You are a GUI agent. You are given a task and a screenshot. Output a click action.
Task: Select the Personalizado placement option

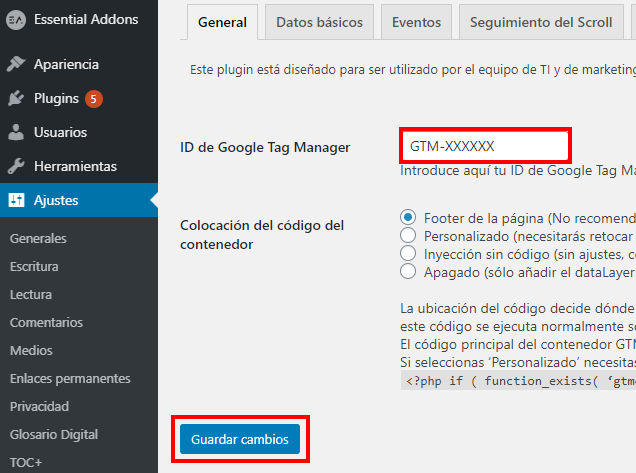pos(408,235)
